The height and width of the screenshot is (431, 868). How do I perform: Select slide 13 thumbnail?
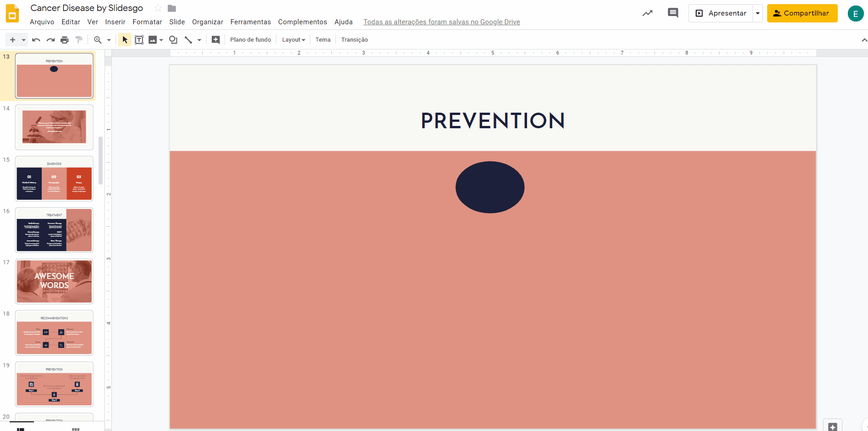[x=54, y=76]
